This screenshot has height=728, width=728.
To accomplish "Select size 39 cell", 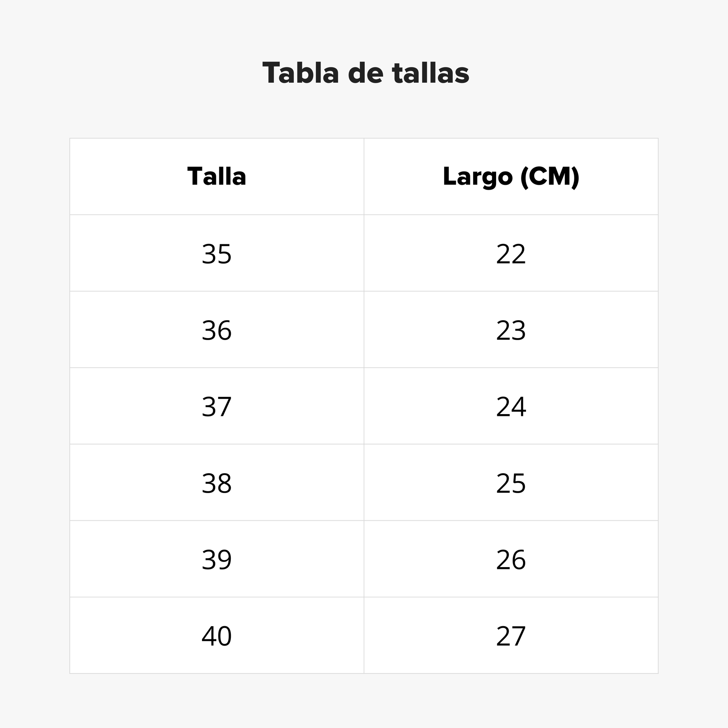I will pyautogui.click(x=217, y=560).
